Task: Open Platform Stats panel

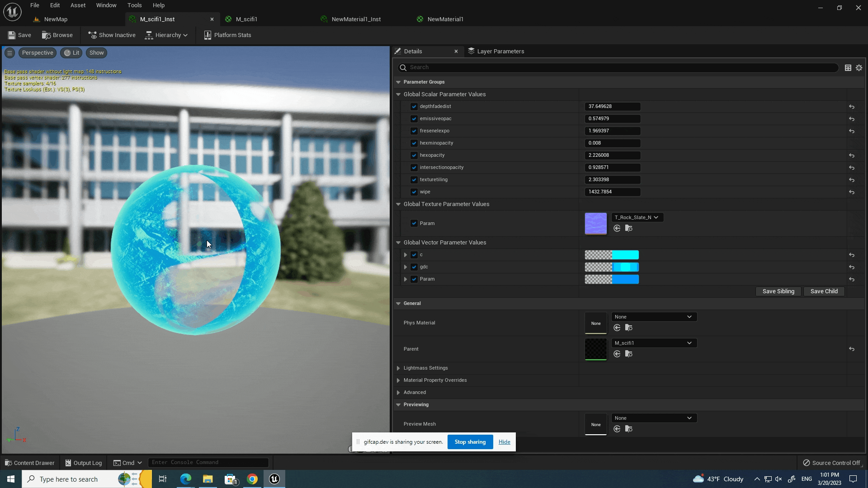Action: click(228, 35)
